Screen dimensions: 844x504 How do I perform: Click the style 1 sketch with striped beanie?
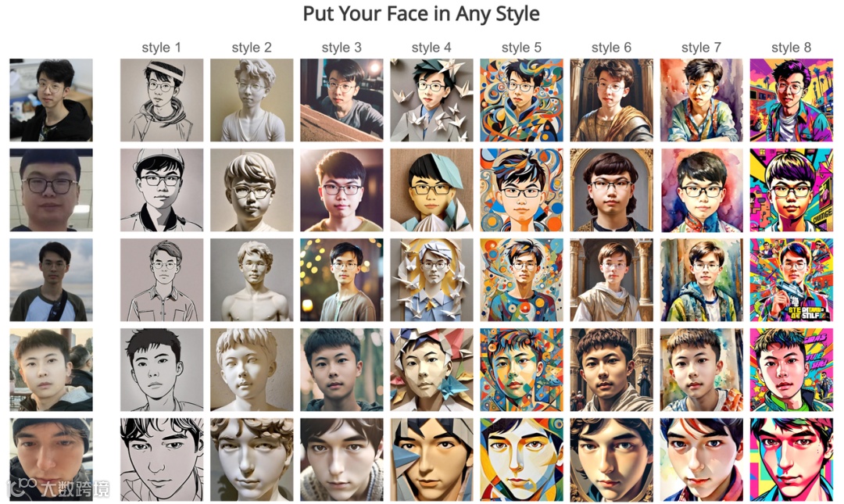click(x=162, y=100)
